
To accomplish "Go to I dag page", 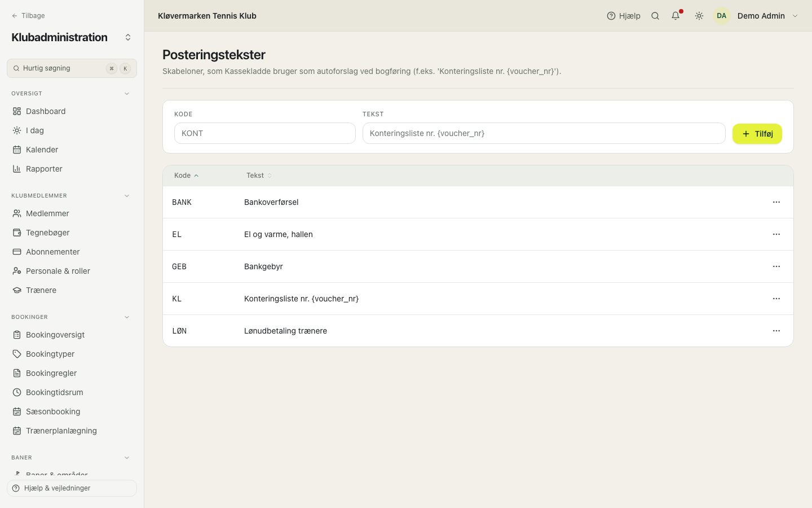I will 72,130.
